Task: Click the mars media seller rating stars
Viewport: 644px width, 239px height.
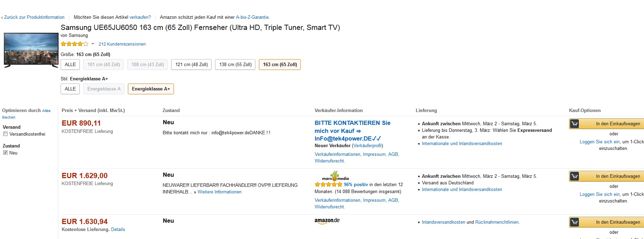Action: pos(328,185)
